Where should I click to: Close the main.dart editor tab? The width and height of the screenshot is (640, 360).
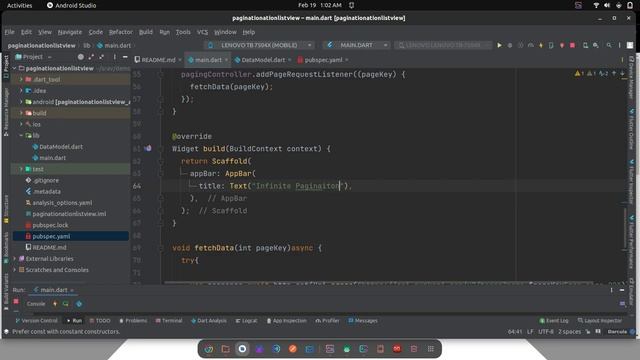[x=226, y=60]
